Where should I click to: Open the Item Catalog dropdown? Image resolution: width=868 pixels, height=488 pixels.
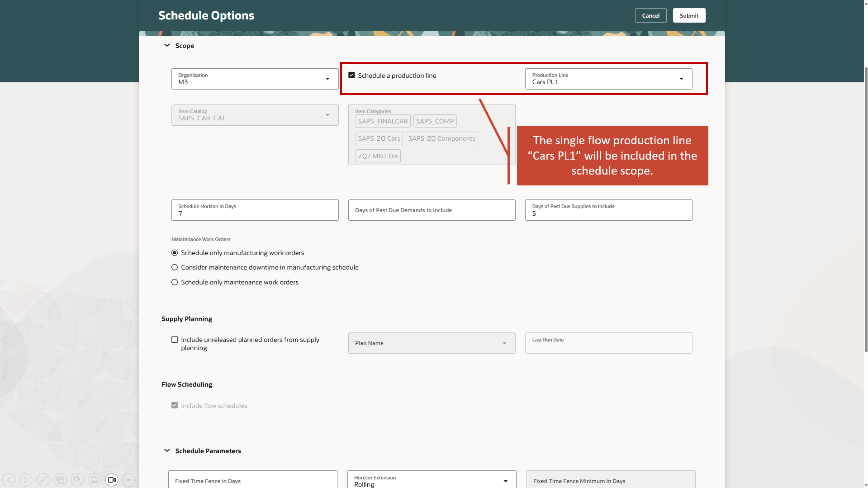(x=255, y=115)
